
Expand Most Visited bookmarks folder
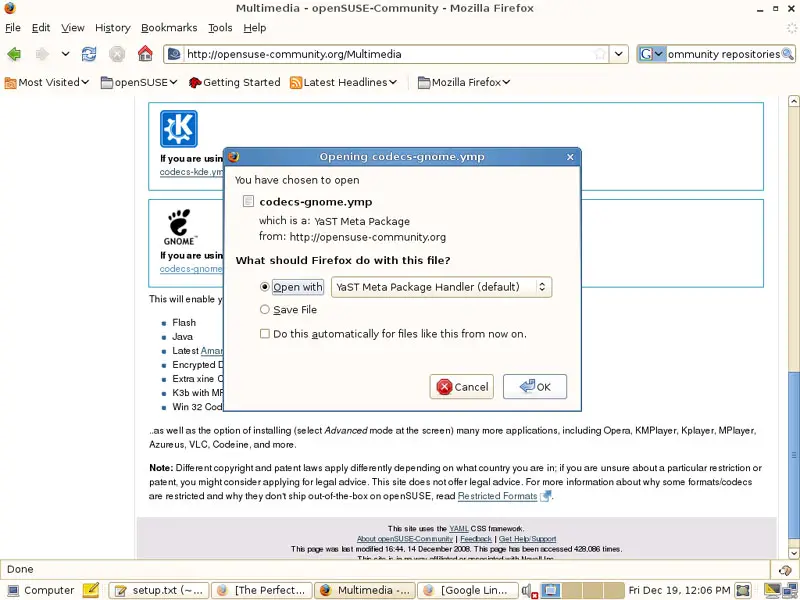point(46,82)
